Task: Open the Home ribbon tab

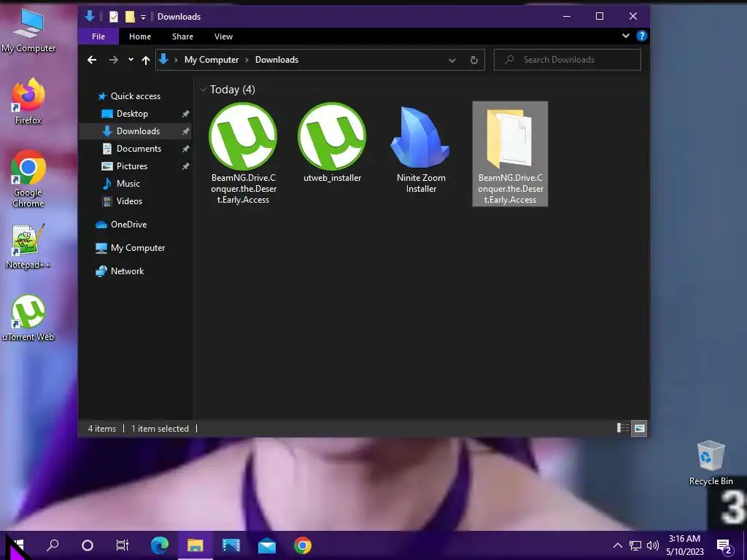Action: coord(140,36)
